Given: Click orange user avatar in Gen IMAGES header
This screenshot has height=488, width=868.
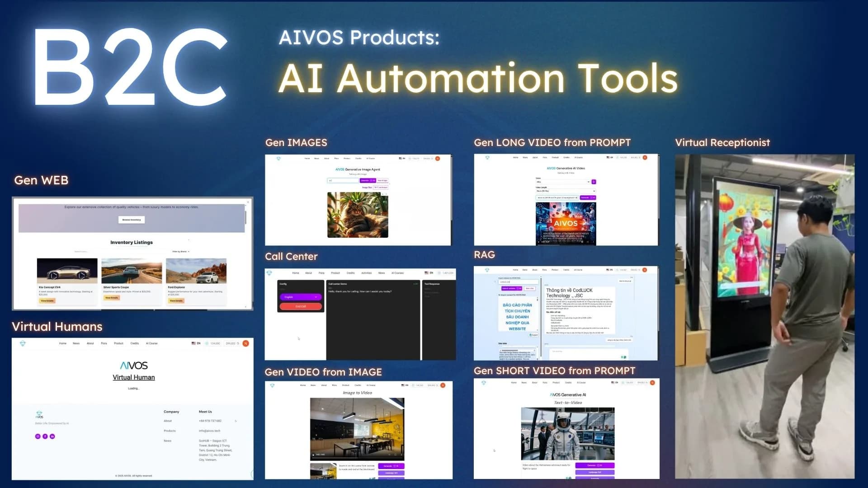Looking at the screenshot, I should [438, 159].
